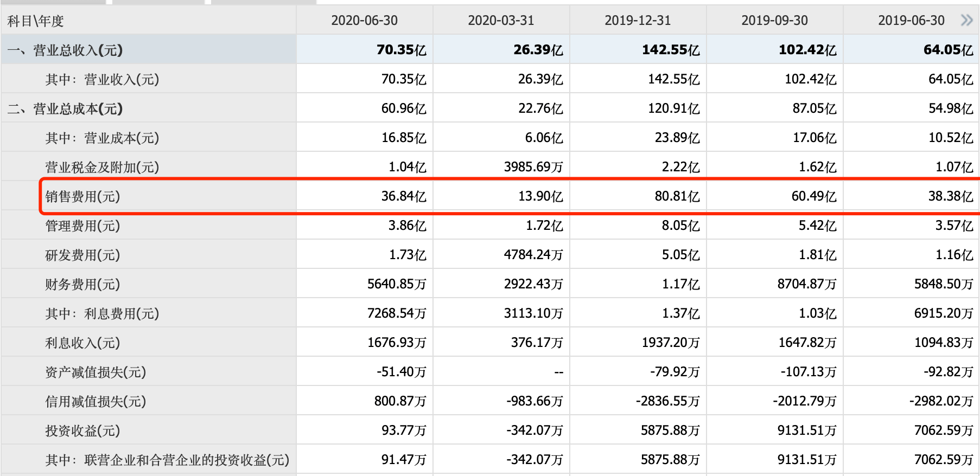Click the 800.87万 credit impairment value

tap(400, 401)
